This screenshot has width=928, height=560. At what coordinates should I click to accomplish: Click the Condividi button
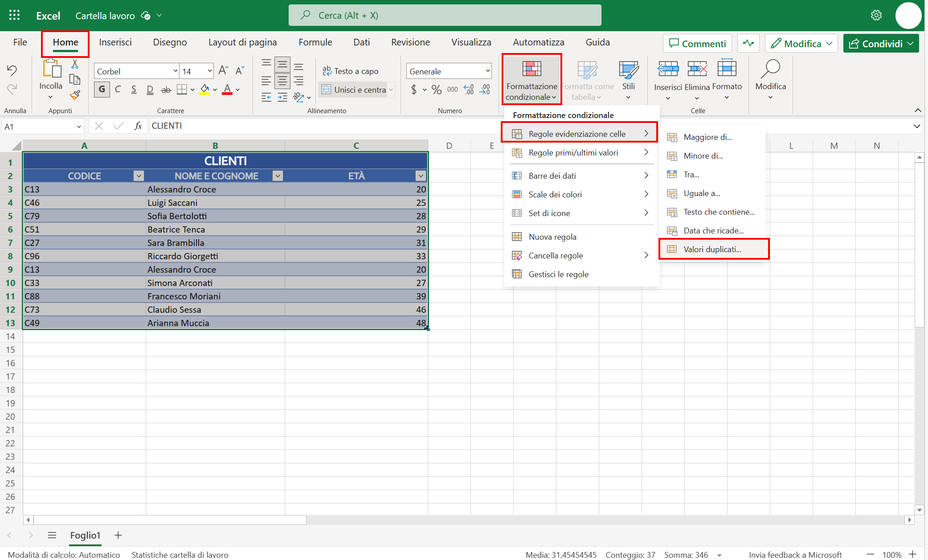pyautogui.click(x=880, y=43)
